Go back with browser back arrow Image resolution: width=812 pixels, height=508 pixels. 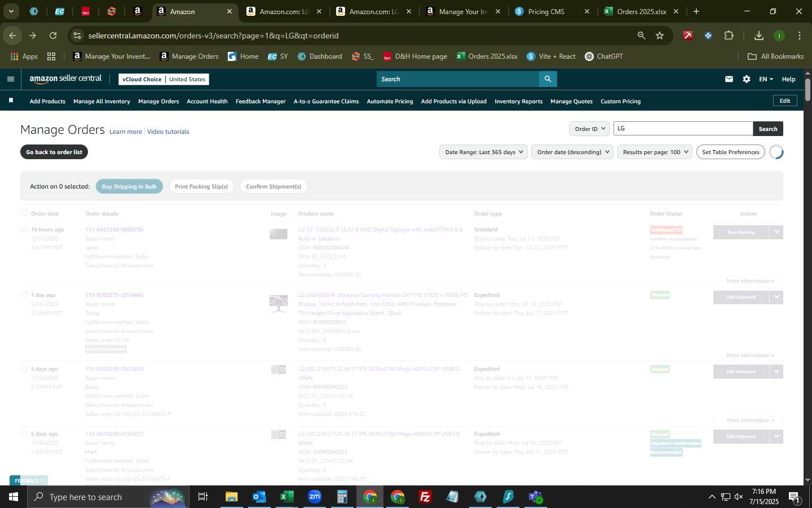(12, 36)
